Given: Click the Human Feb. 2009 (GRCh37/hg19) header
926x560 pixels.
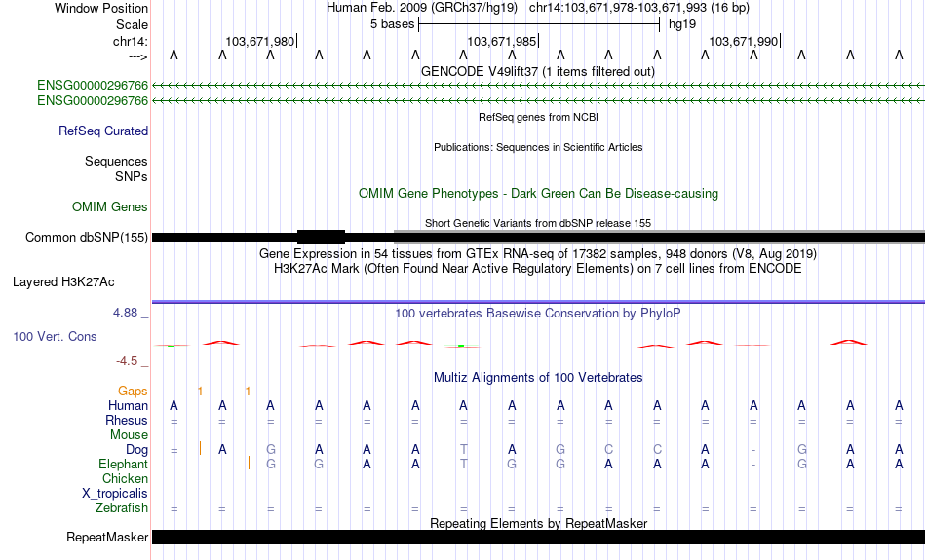Looking at the screenshot, I should coord(422,8).
